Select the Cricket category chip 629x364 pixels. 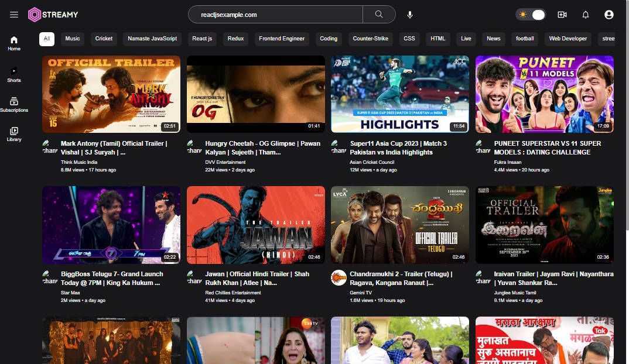(x=104, y=39)
